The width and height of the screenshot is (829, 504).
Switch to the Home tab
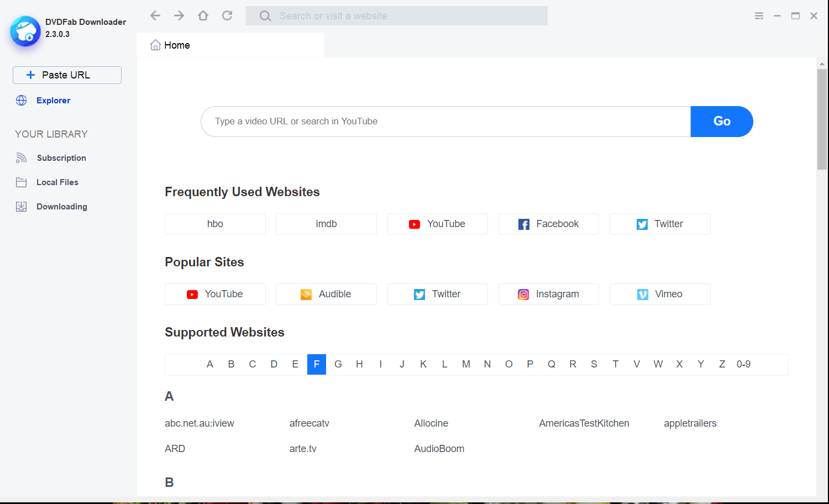click(x=230, y=45)
